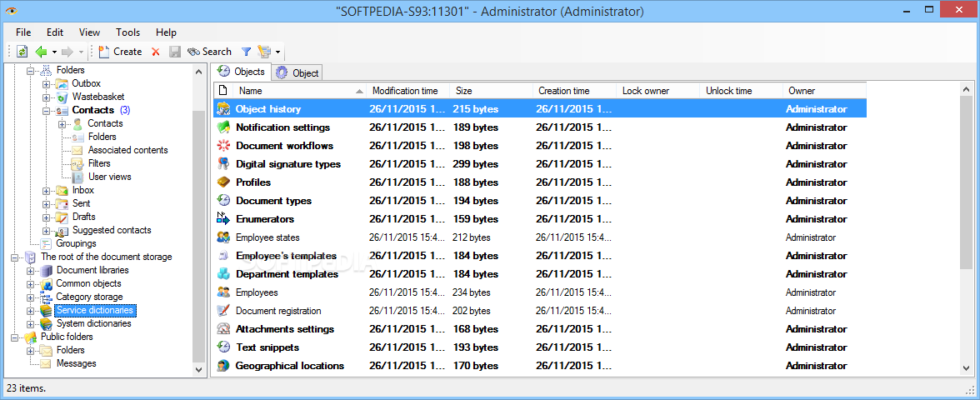Click the save floppy disk icon
980x400 pixels.
tap(175, 52)
